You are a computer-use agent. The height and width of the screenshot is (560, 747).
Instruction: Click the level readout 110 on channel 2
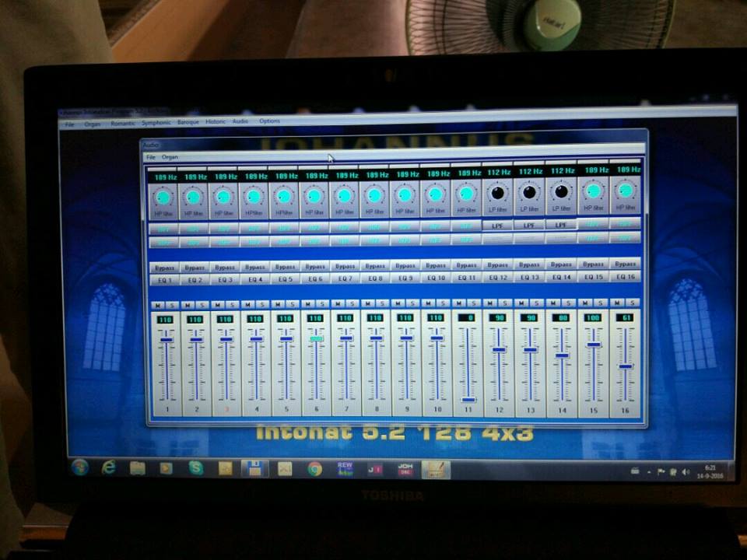tap(195, 320)
